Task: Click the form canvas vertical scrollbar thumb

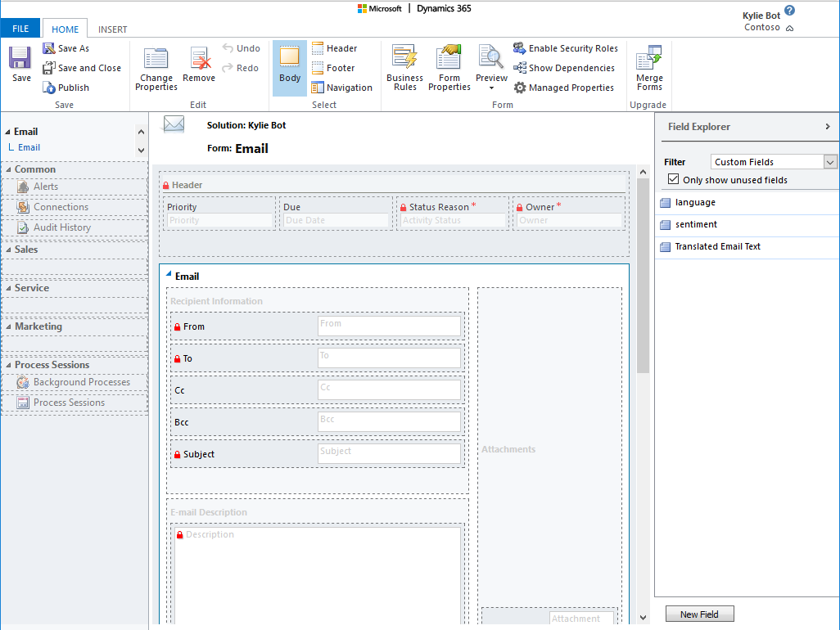Action: [643, 275]
